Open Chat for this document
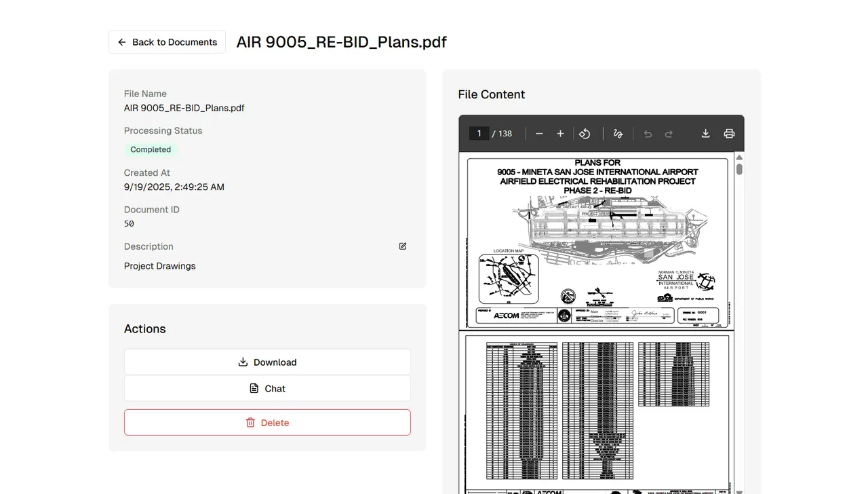The image size is (868, 494). tap(267, 389)
